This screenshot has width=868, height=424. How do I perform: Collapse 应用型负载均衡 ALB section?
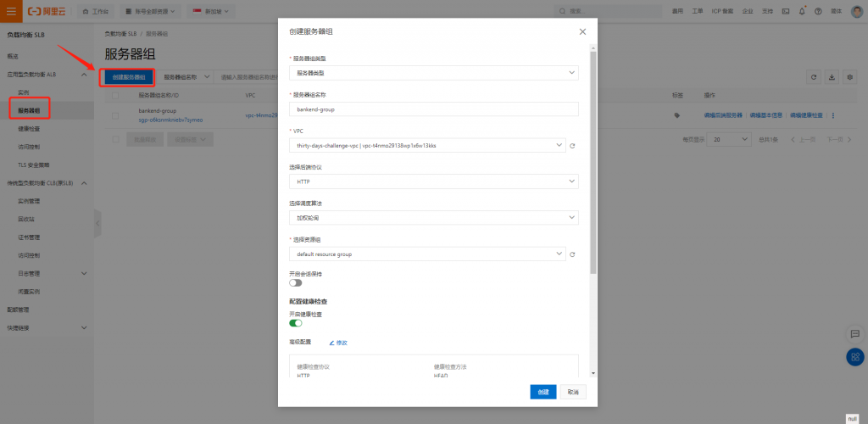click(x=84, y=74)
